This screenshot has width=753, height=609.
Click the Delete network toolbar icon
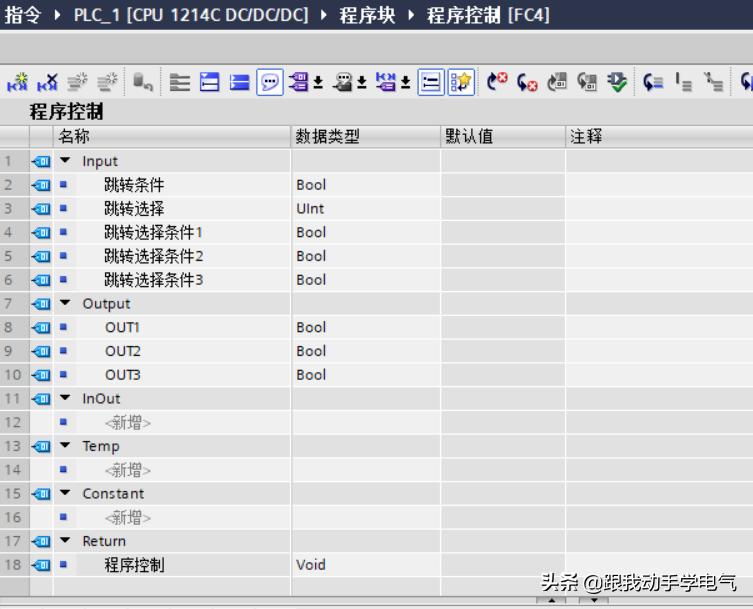(48, 82)
